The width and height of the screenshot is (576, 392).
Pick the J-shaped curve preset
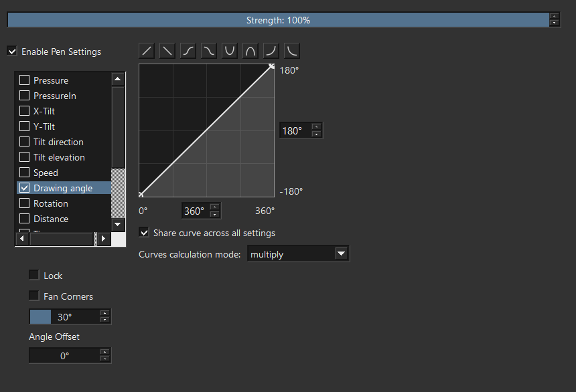tap(271, 51)
